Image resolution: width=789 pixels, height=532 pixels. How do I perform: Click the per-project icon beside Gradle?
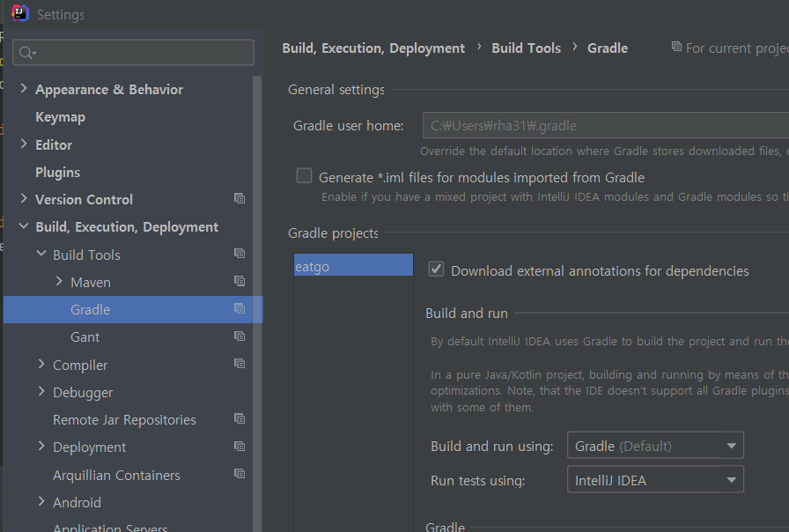pos(240,308)
